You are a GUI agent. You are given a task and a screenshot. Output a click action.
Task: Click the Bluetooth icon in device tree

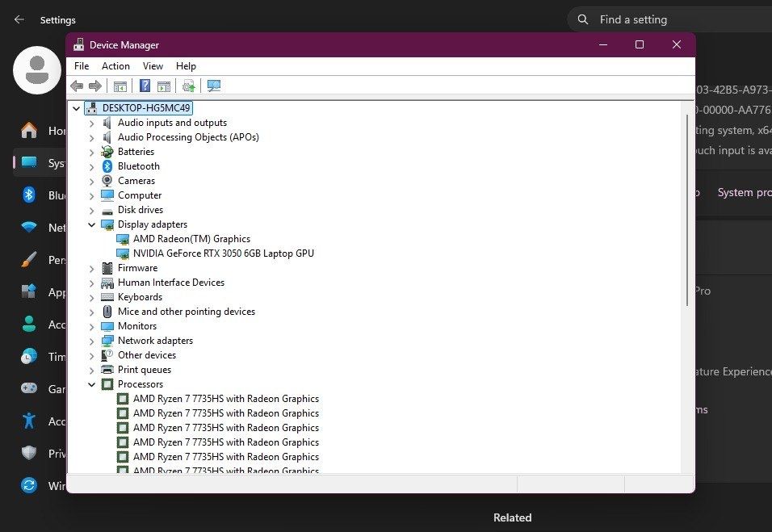(x=107, y=166)
